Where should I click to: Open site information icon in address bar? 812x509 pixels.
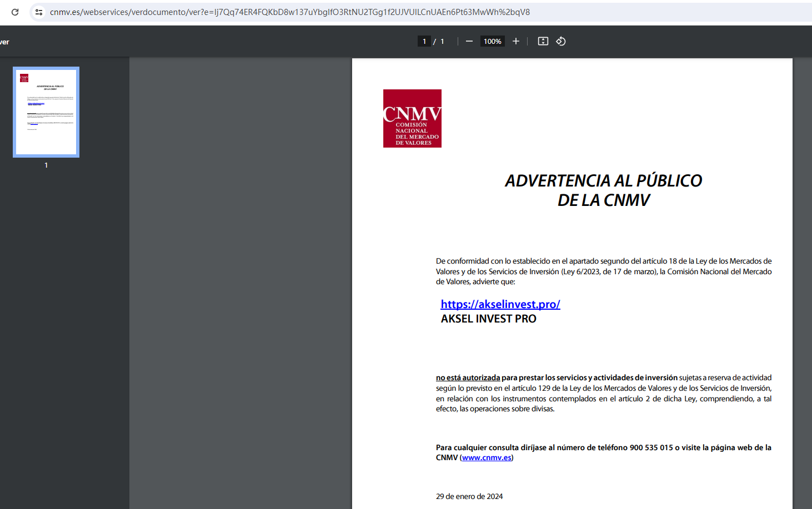(x=39, y=12)
